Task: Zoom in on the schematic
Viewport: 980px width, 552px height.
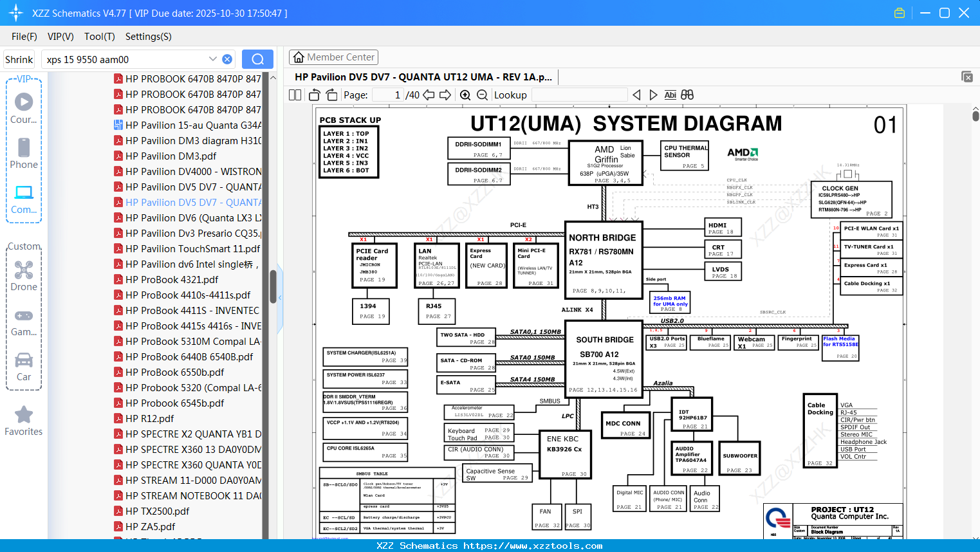Action: pos(465,95)
